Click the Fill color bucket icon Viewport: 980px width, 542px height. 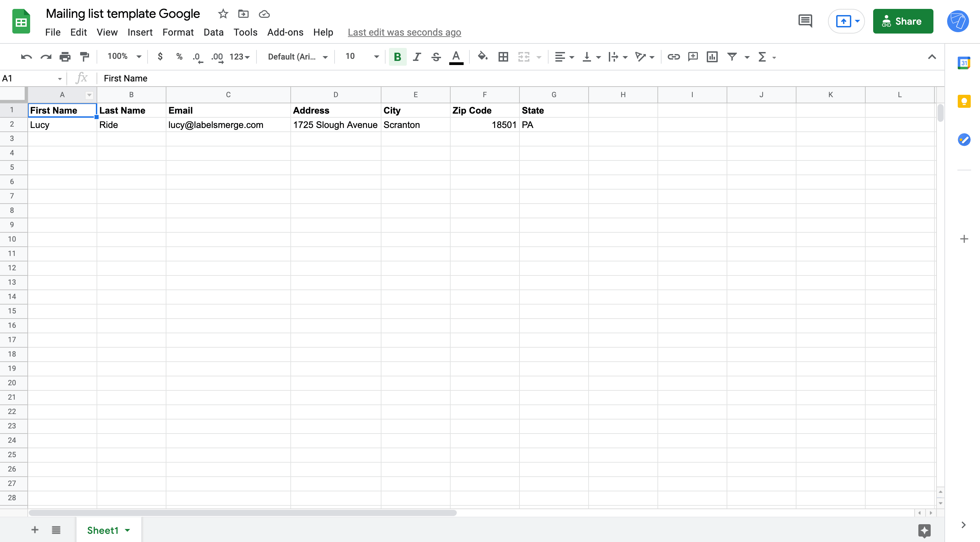482,56
